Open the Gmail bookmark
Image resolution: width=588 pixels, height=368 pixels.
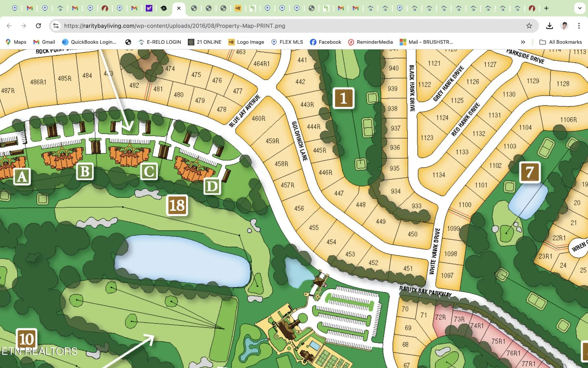click(44, 42)
